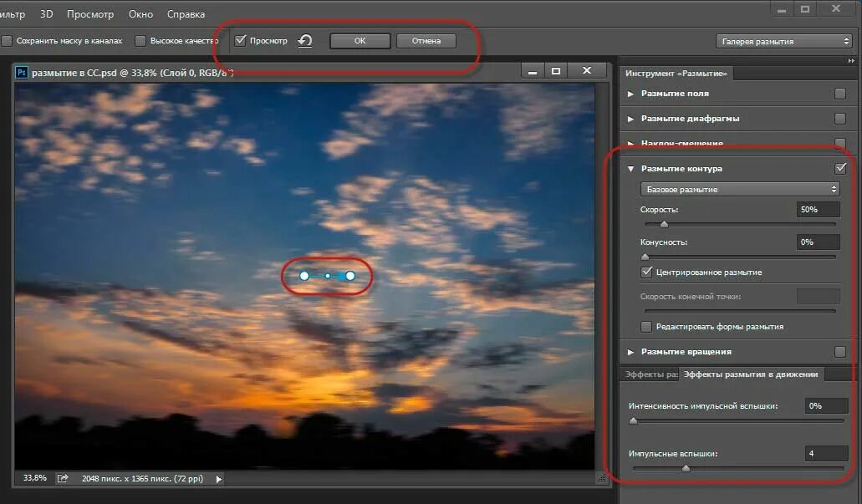Viewport: 862px width, 504px height.
Task: Open the status bar arrow flyout menu
Action: tap(219, 479)
